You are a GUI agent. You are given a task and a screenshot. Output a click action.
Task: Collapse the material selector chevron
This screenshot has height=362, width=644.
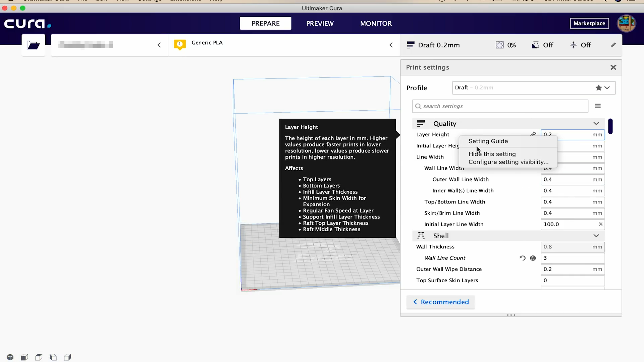[391, 45]
